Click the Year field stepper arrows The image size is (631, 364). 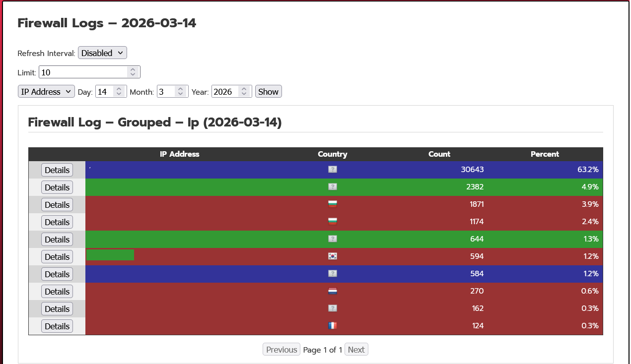pos(244,92)
